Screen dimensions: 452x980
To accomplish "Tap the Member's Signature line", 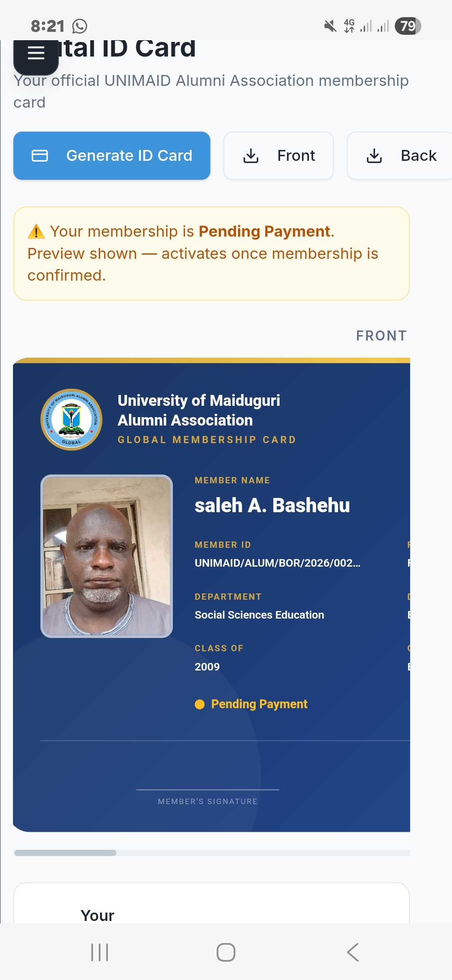I will point(208,790).
